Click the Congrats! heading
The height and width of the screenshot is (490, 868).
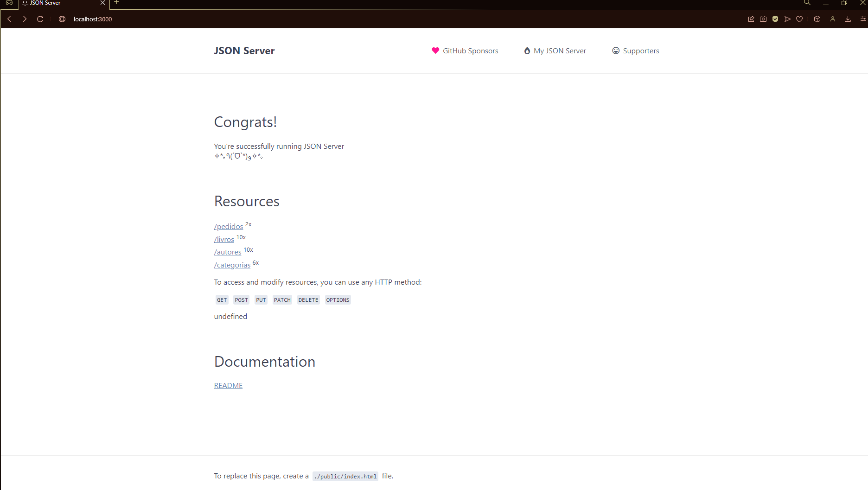[245, 122]
